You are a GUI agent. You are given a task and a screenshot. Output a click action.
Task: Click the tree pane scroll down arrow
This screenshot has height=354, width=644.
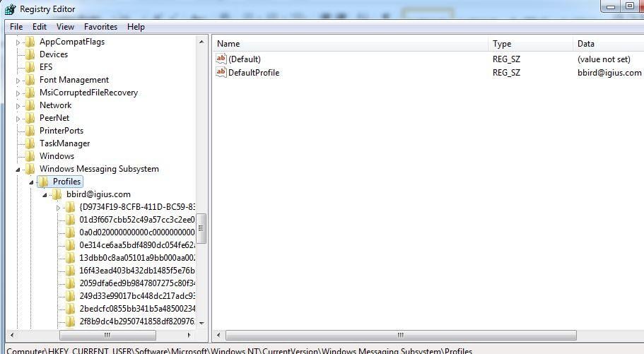coord(201,323)
